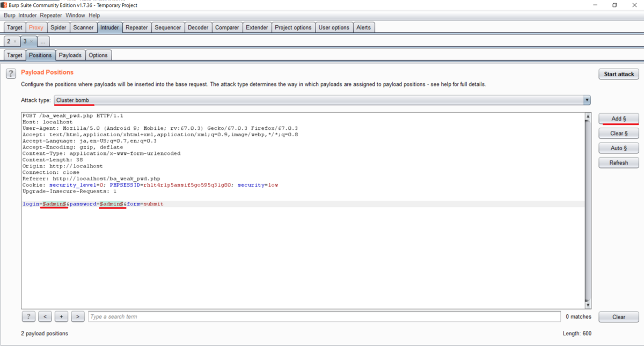
Task: Switch to the Sequencer tab
Action: [x=168, y=27]
